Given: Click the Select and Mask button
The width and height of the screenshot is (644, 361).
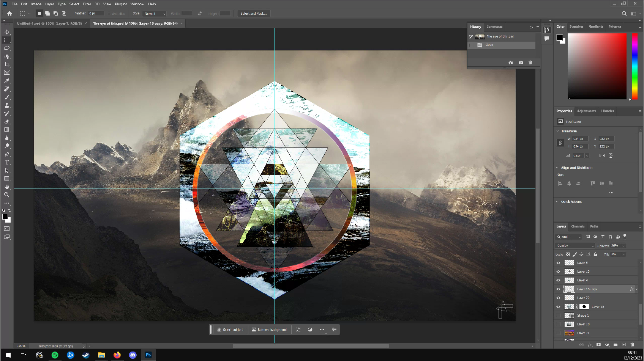Looking at the screenshot, I should (x=254, y=14).
